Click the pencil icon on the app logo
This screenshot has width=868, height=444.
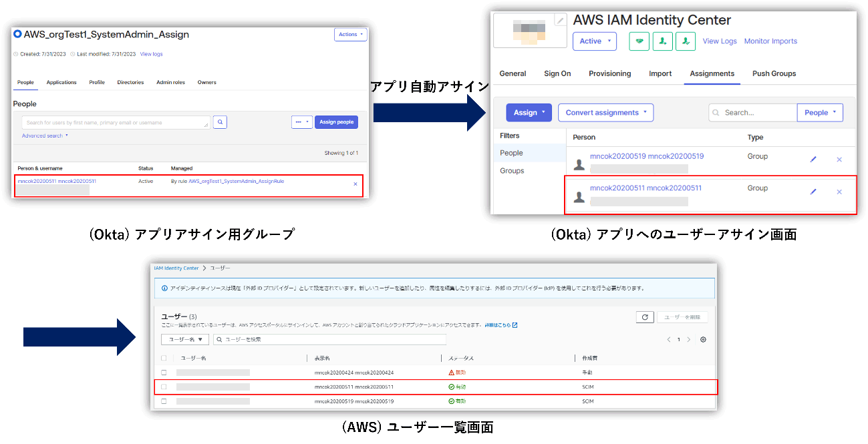[560, 21]
